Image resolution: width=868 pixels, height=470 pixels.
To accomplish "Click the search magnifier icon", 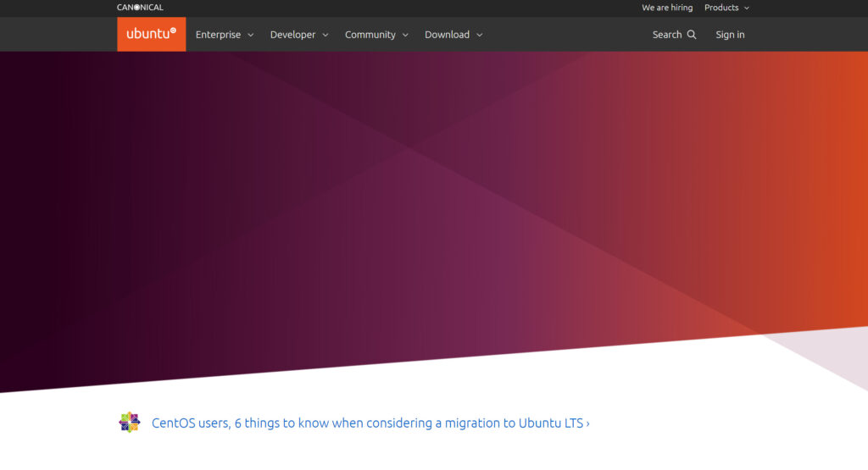I will tap(692, 35).
